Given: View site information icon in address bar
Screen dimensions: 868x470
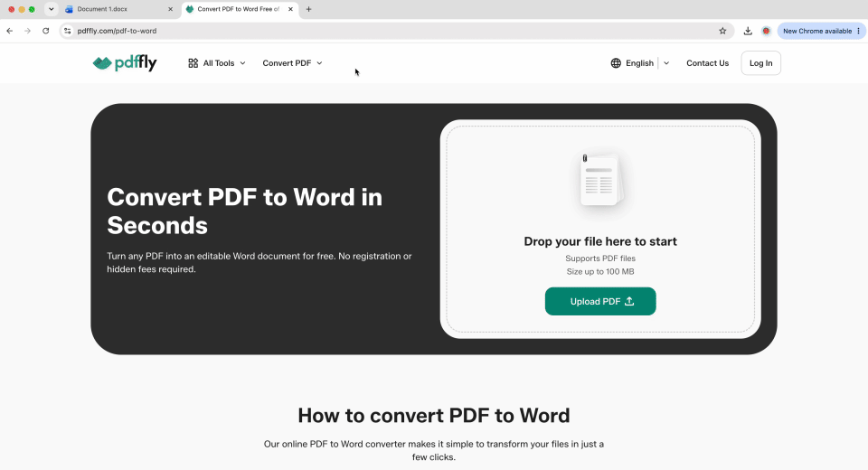Looking at the screenshot, I should tap(67, 31).
